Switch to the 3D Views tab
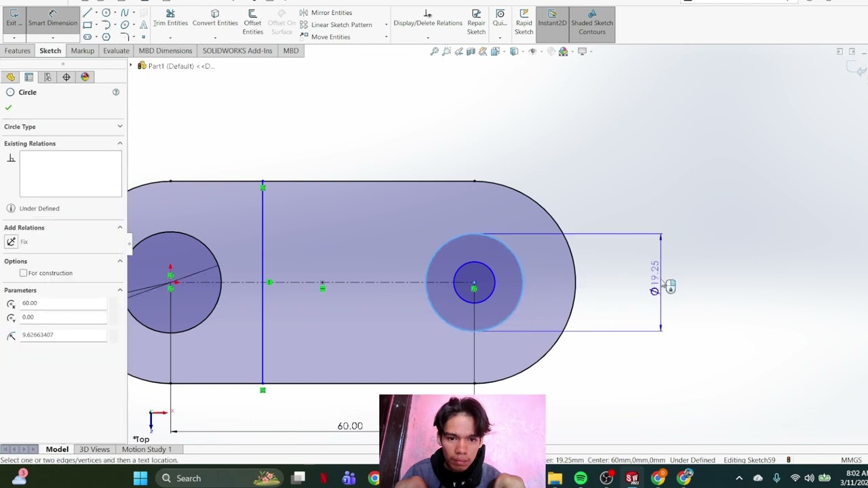The width and height of the screenshot is (868, 488). [94, 449]
